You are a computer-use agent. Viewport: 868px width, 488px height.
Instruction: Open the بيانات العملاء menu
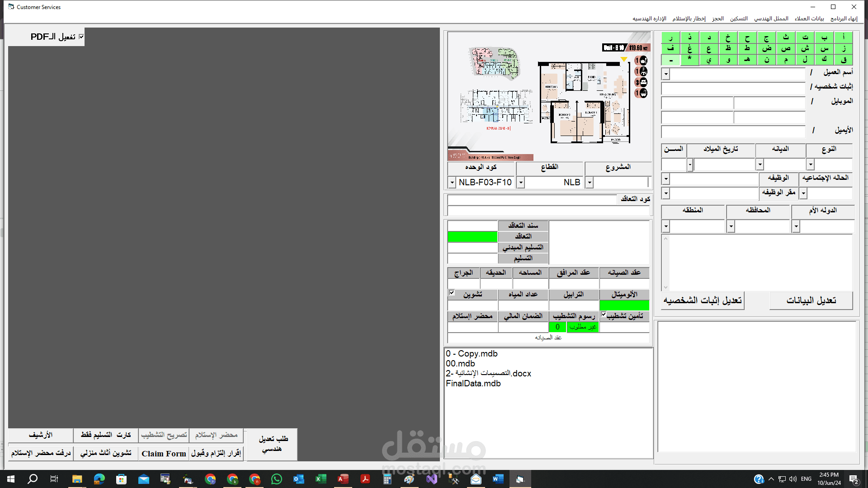click(x=809, y=19)
